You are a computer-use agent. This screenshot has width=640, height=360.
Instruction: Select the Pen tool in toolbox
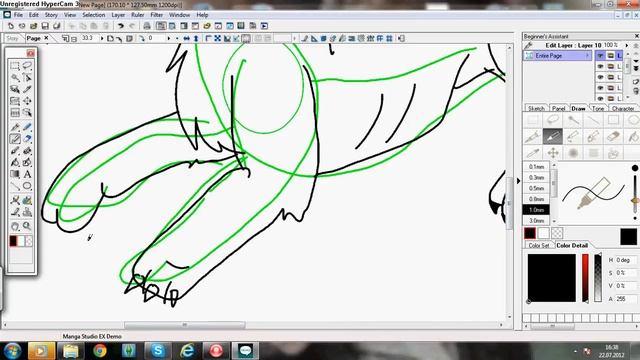pyautogui.click(x=15, y=127)
